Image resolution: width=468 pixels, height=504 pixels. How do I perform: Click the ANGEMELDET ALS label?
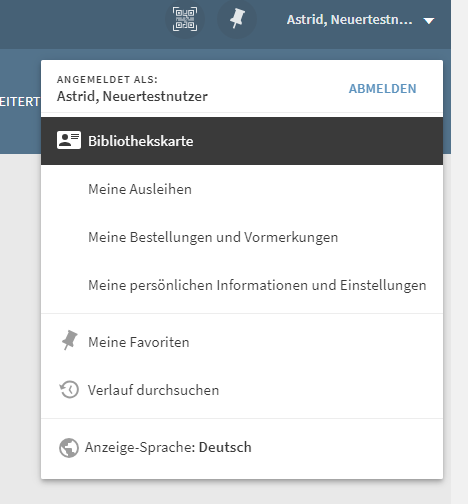tap(107, 79)
